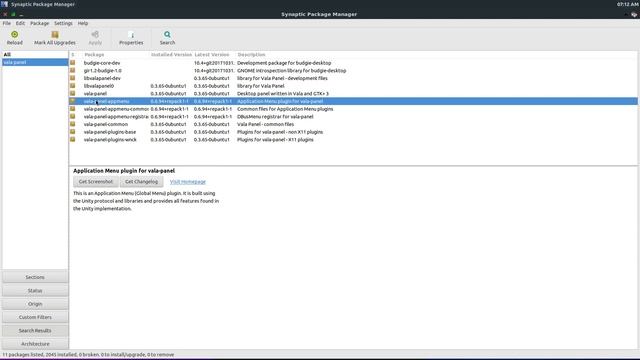Viewport: 640px width, 360px height.
Task: Switch to Sections filter view
Action: (x=35, y=277)
